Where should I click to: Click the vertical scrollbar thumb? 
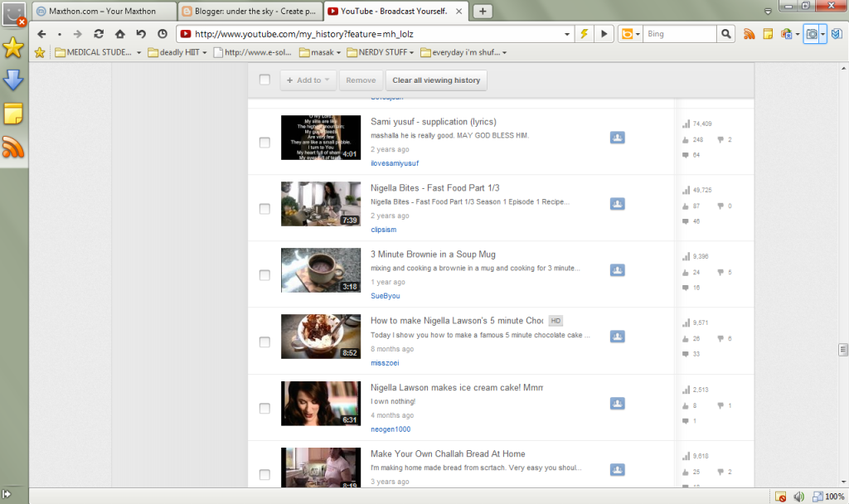point(842,350)
